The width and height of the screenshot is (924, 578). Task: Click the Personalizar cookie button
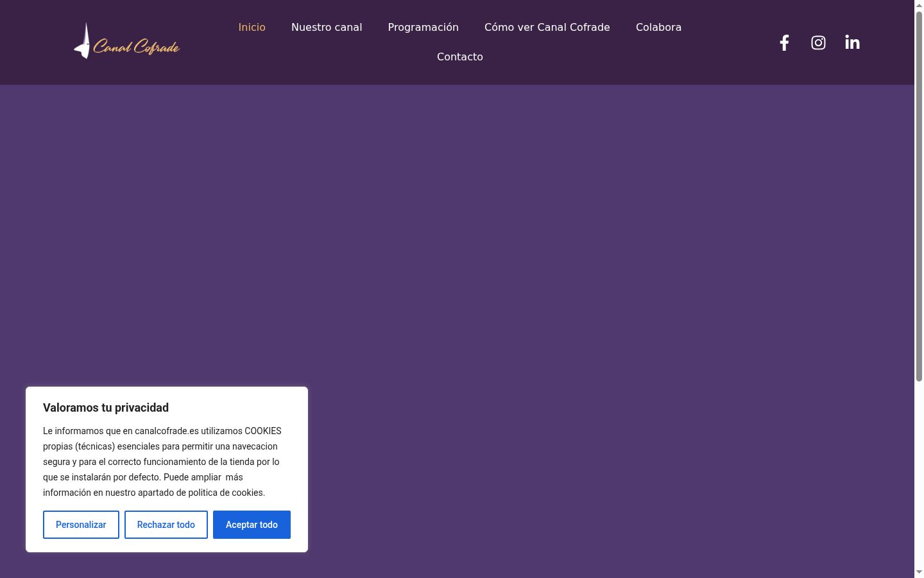click(81, 525)
